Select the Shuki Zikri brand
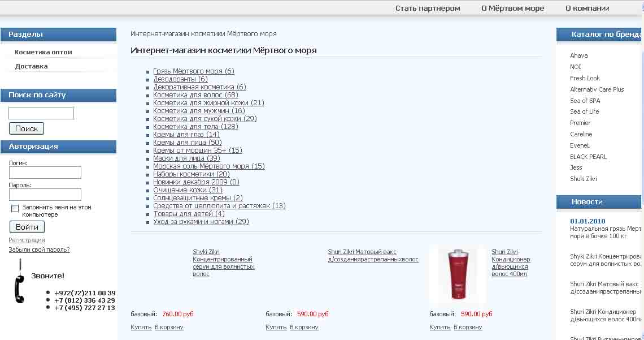This screenshot has height=340, width=644. pos(583,179)
